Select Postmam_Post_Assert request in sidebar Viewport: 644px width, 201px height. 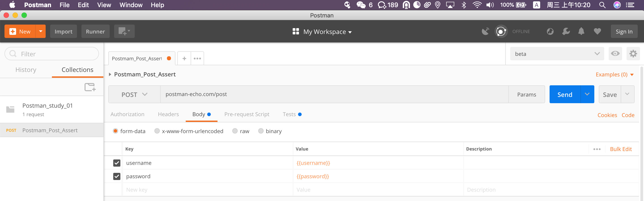52,130
